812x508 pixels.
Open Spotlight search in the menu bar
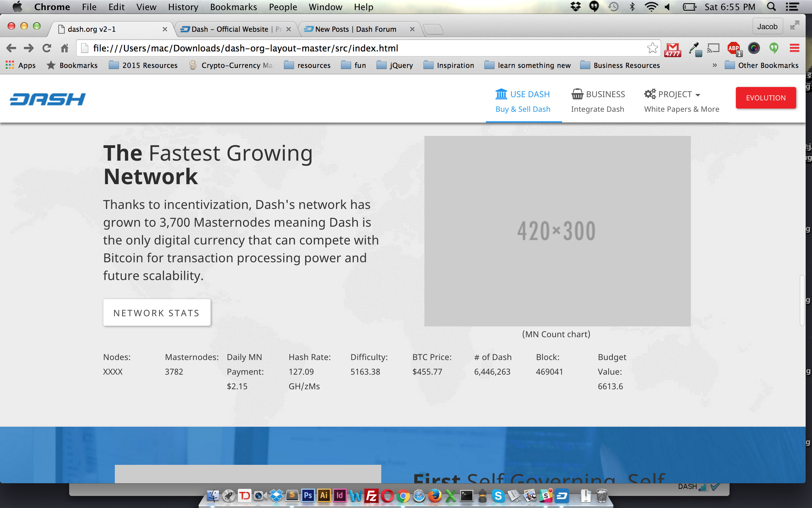[x=771, y=7]
